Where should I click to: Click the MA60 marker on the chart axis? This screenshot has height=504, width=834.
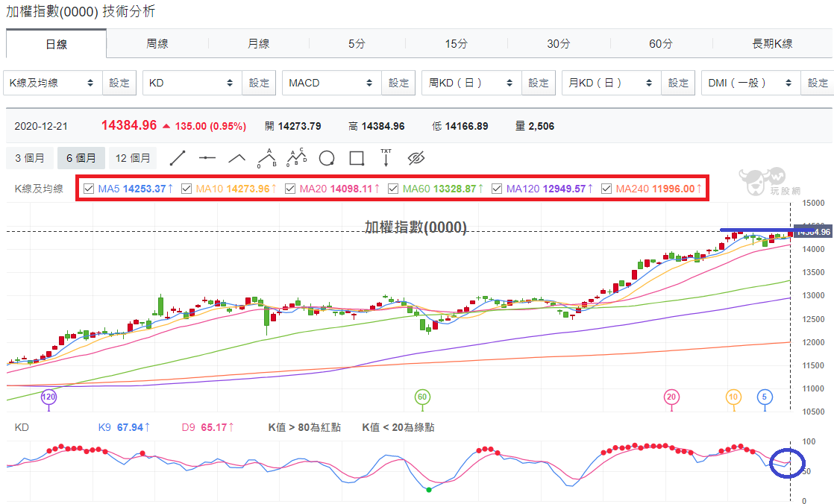pyautogui.click(x=422, y=397)
